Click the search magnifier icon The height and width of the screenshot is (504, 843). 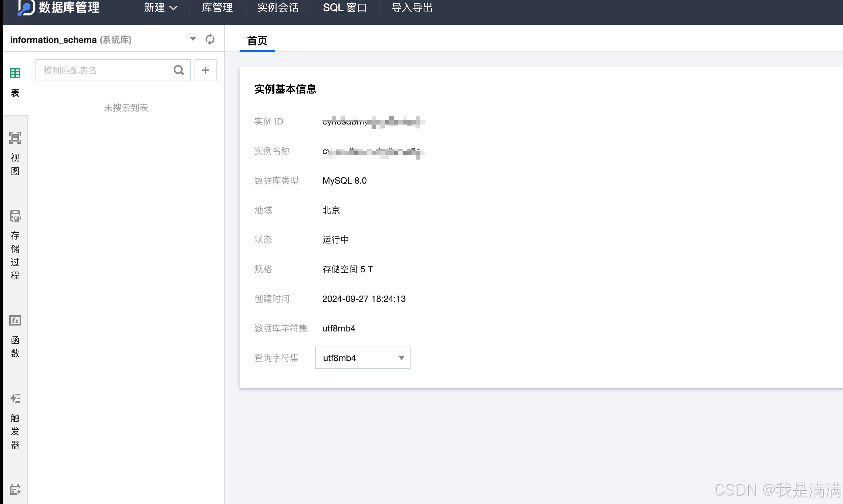coord(179,70)
